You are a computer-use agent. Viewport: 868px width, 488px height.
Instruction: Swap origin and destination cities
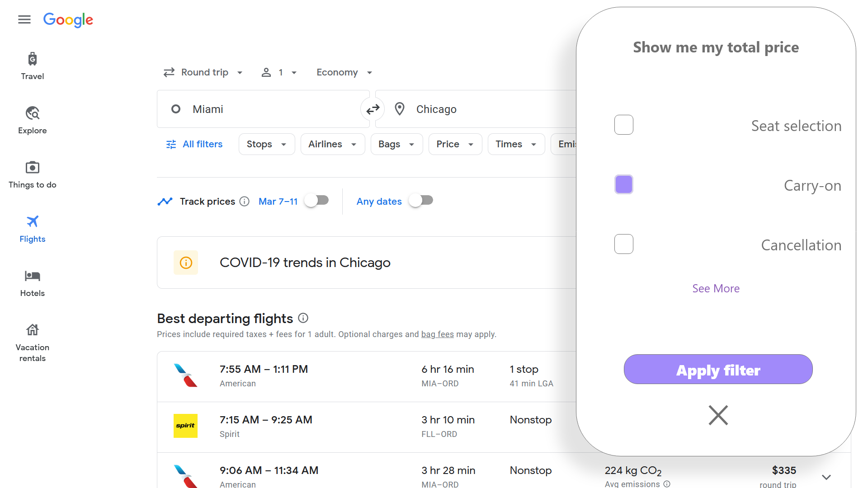(x=373, y=109)
